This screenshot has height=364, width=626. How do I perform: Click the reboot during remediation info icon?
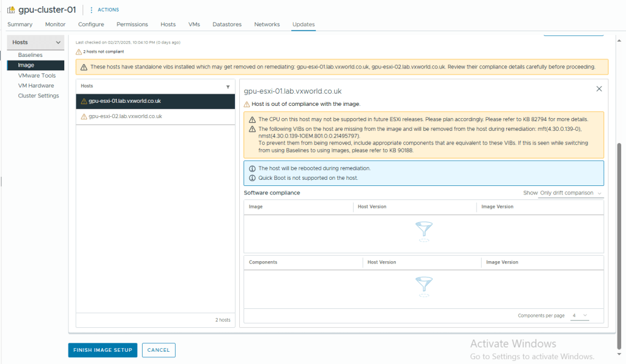tap(252, 168)
